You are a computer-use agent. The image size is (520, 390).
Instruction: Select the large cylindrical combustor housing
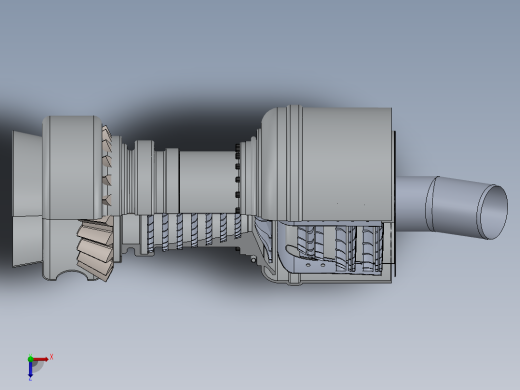coord(347,164)
